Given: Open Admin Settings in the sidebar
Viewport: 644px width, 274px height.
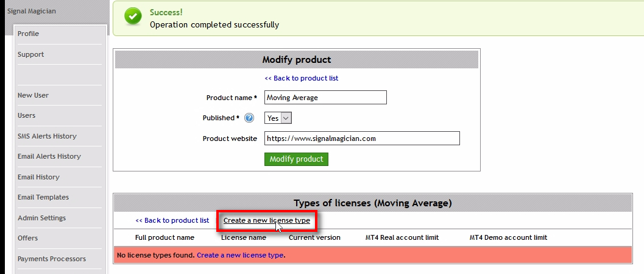Looking at the screenshot, I should point(41,218).
